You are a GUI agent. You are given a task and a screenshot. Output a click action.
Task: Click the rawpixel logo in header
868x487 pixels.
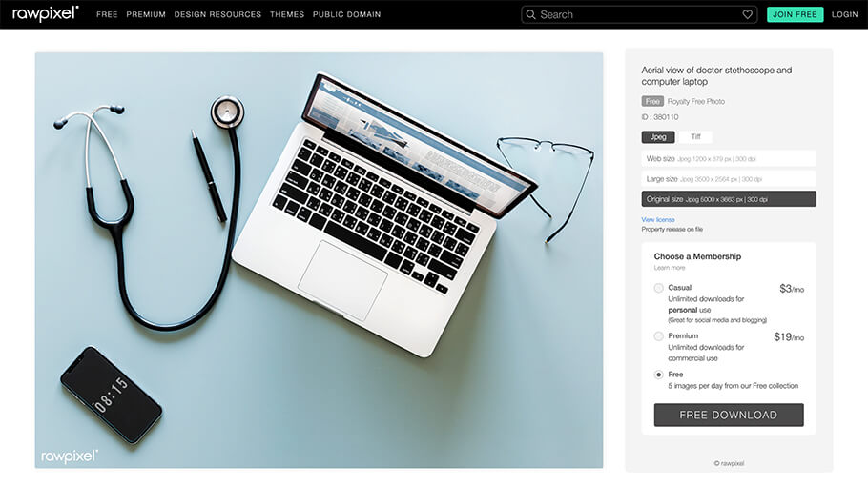46,14
